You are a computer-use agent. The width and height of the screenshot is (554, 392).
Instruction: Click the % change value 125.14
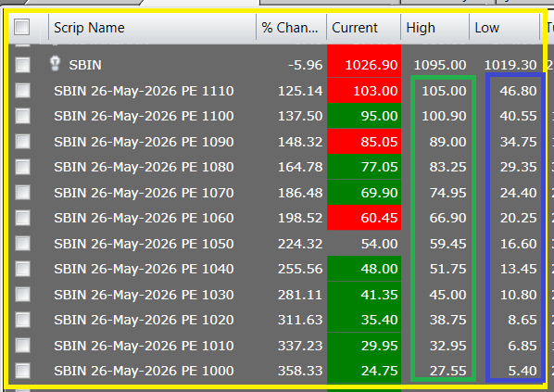pyautogui.click(x=300, y=91)
